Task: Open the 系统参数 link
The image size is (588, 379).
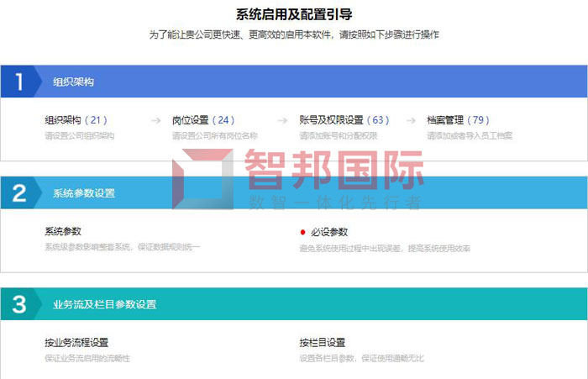Action: click(x=63, y=231)
